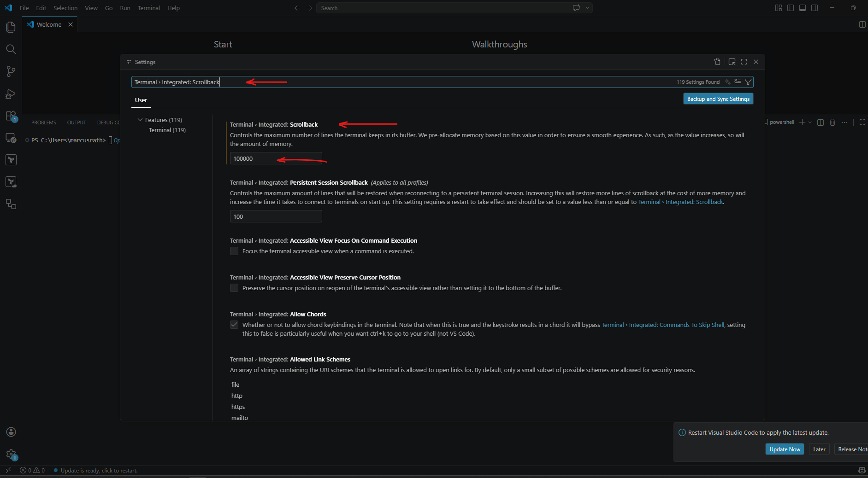This screenshot has width=868, height=478.
Task: Click the Feedback icon in status bar
Action: click(862, 470)
